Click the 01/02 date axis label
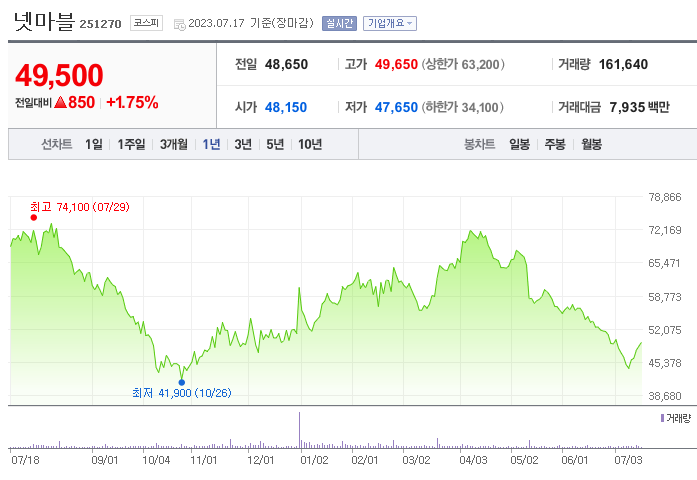 coord(314,460)
